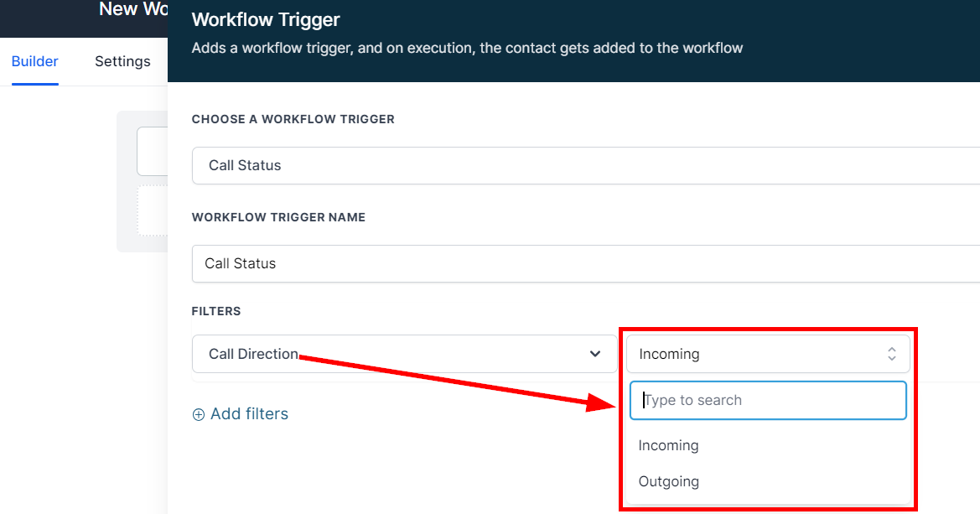The height and width of the screenshot is (514, 980).
Task: Click the Choose a Workflow Trigger label
Action: click(x=293, y=119)
